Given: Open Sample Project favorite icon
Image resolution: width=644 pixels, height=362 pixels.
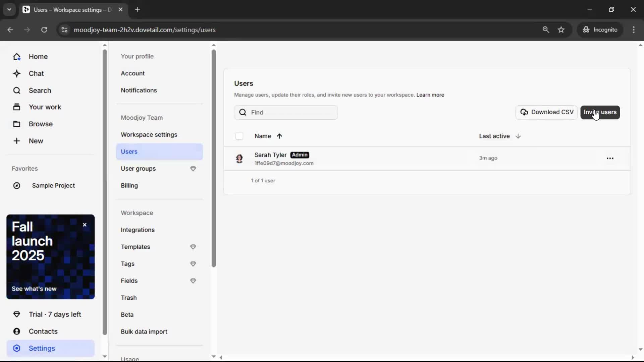Looking at the screenshot, I should coord(17,186).
